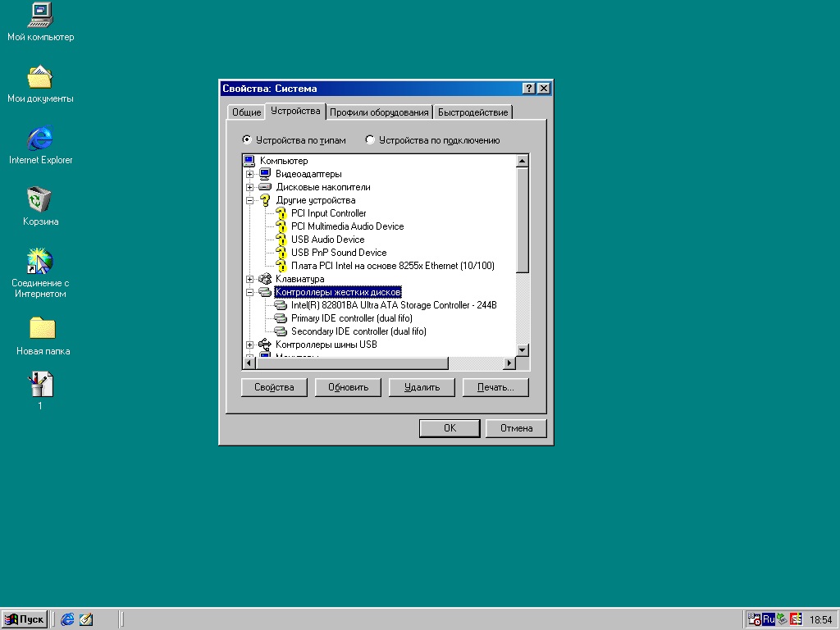840x630 pixels.
Task: Click the Видеоадаптеры monitor icon
Action: coord(265,174)
